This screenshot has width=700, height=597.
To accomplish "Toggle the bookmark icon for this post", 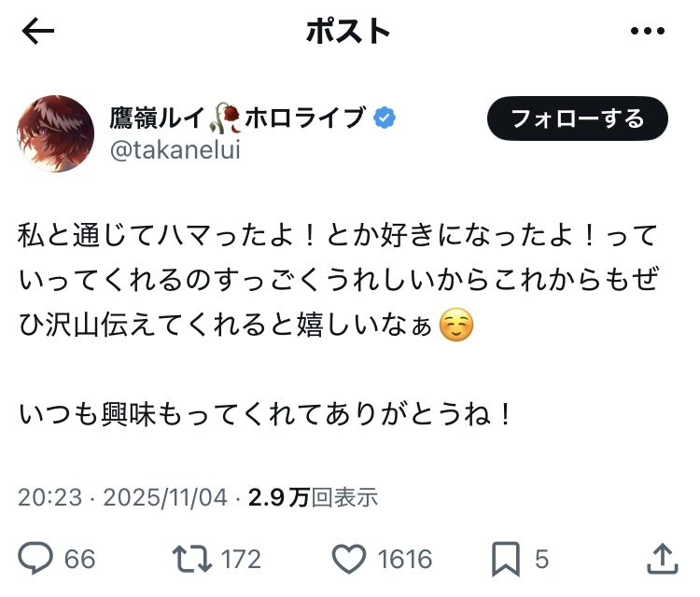I will 505,558.
